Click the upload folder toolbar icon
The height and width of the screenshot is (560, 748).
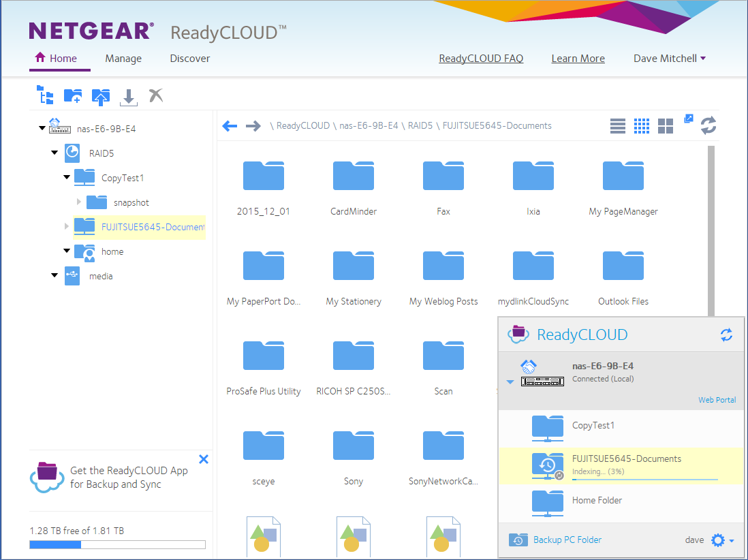click(x=101, y=96)
